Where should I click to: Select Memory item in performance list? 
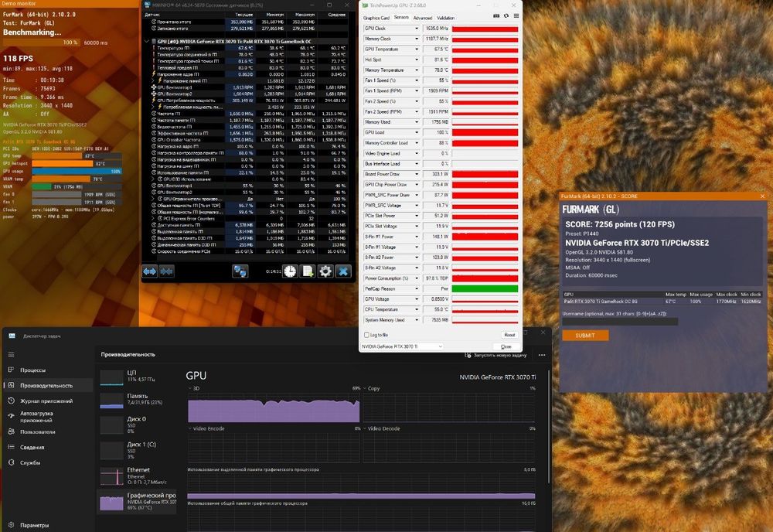pyautogui.click(x=138, y=399)
